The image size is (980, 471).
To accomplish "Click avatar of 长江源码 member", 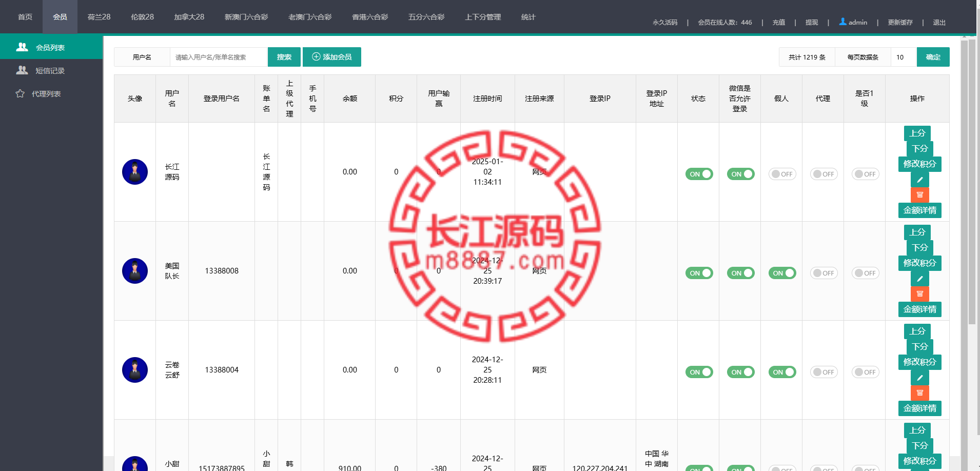I will 135,172.
